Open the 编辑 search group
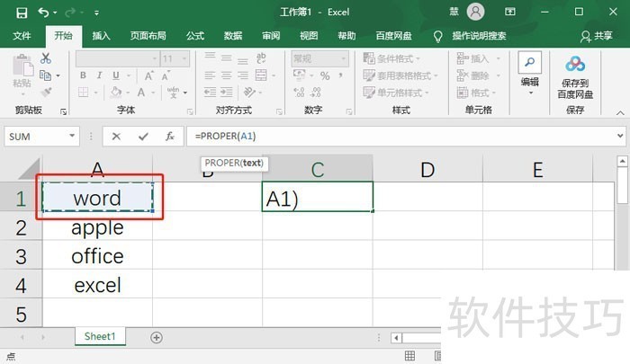 pyautogui.click(x=530, y=72)
